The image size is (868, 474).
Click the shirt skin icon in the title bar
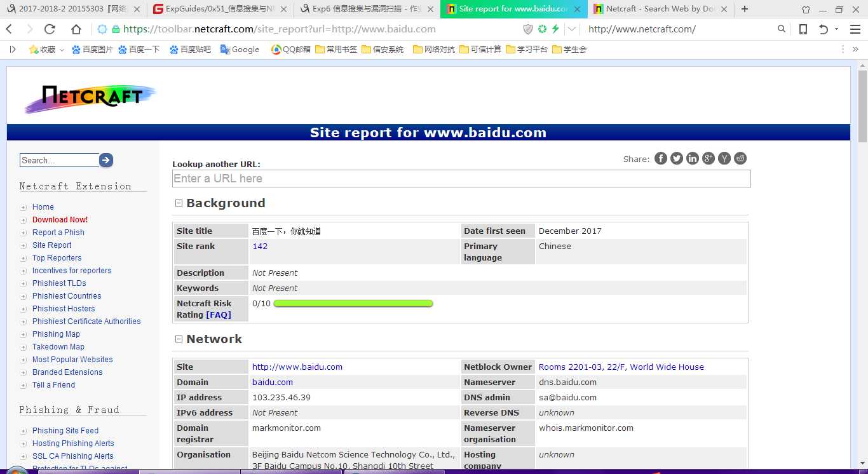(x=806, y=9)
